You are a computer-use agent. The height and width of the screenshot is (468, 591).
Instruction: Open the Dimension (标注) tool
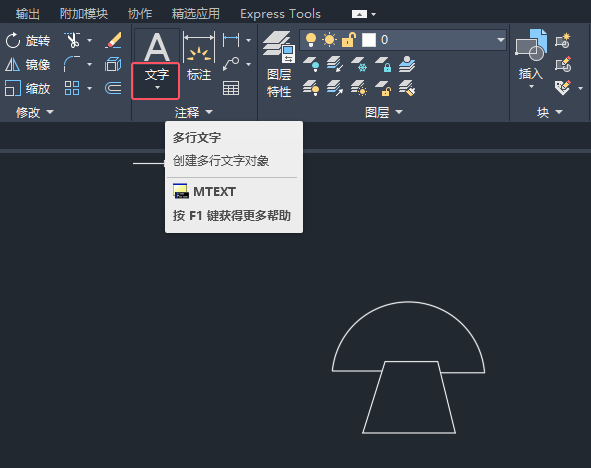(x=199, y=57)
